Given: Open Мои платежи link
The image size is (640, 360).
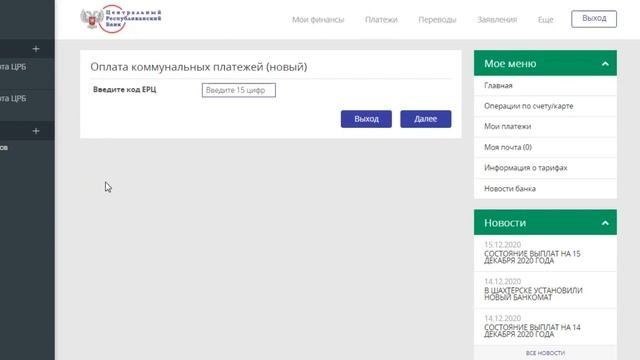Looking at the screenshot, I should click(545, 127).
